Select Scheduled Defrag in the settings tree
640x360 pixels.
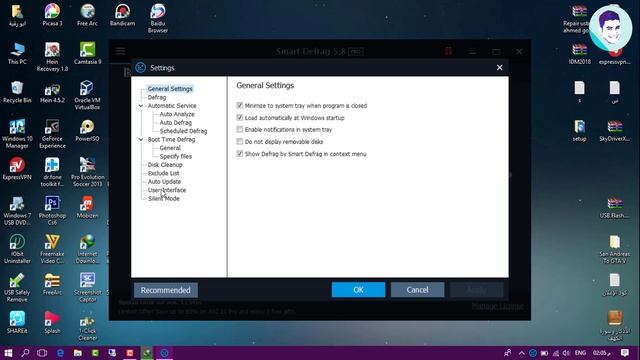tap(183, 131)
